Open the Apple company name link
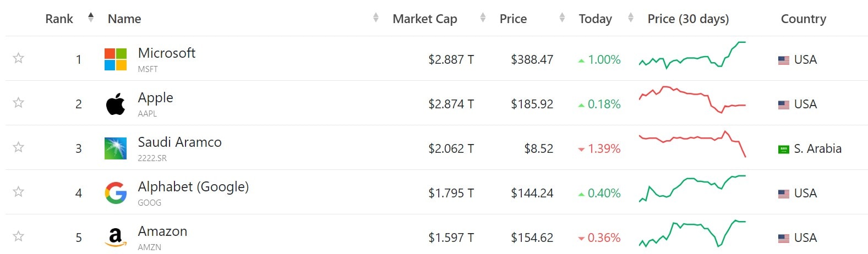This screenshot has height=254, width=868. coord(155,98)
